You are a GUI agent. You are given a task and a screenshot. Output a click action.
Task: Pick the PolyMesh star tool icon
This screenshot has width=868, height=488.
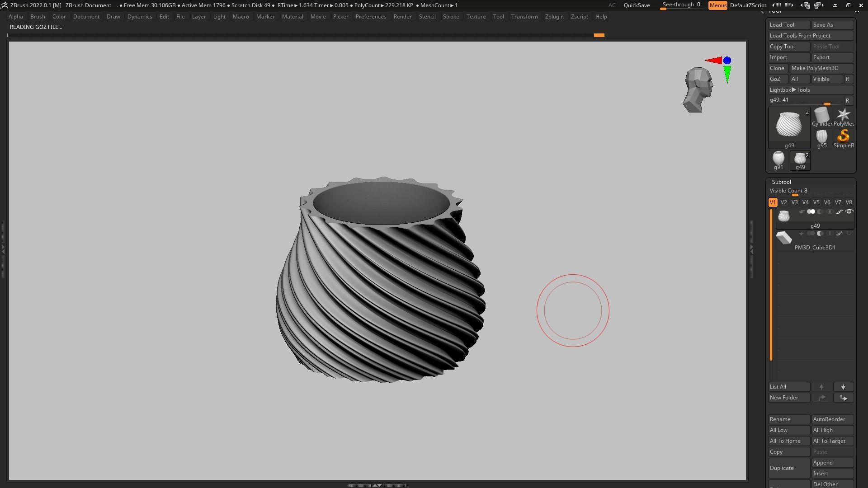click(844, 117)
